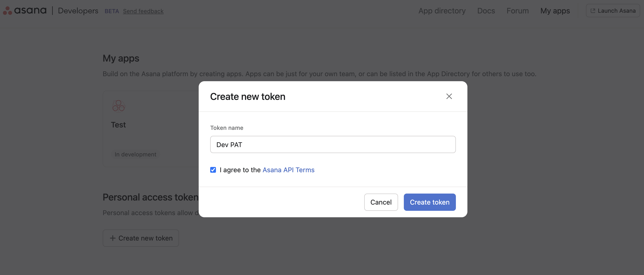Close the Create new token dialog
The image size is (644, 275).
pos(449,96)
